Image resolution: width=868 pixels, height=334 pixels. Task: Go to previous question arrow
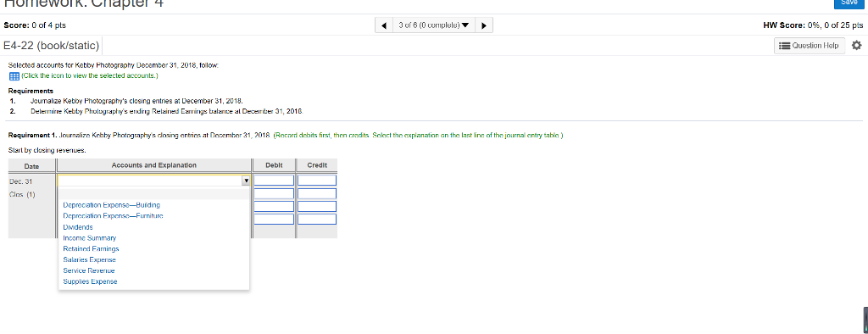point(384,25)
